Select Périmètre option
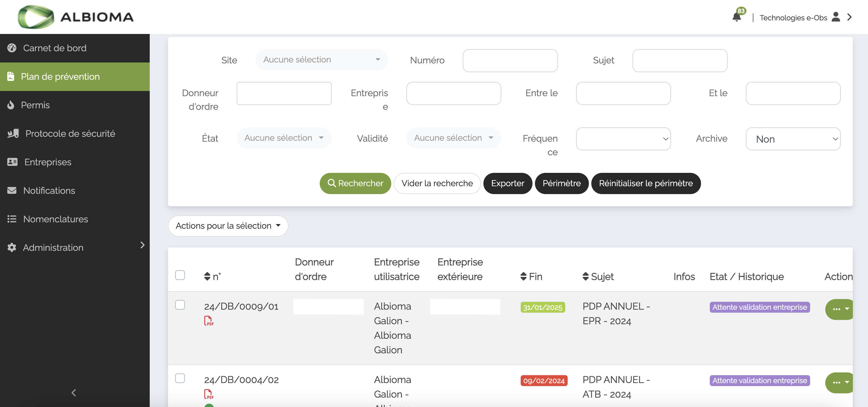 click(x=561, y=183)
